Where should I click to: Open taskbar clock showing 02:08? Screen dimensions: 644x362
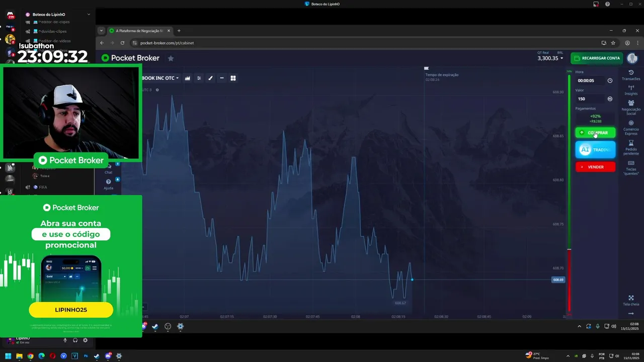(631, 356)
